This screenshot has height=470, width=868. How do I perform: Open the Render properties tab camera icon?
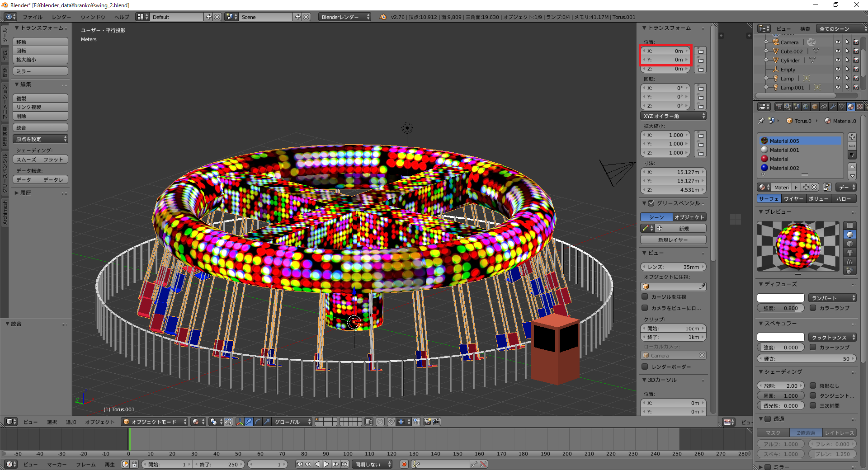778,107
